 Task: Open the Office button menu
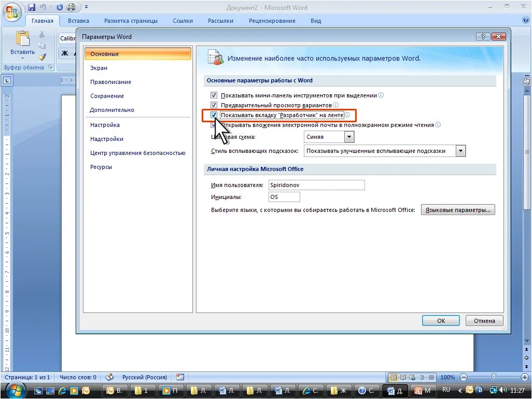coord(12,12)
